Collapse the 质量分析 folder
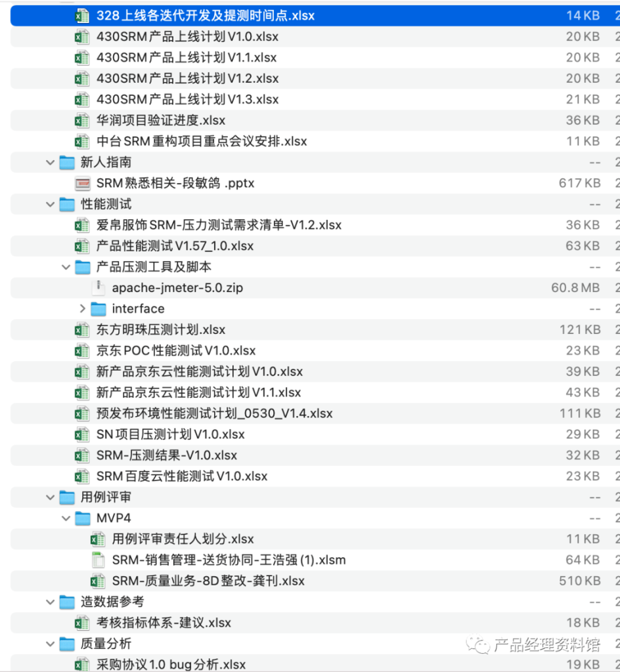This screenshot has width=620, height=672. (x=51, y=644)
